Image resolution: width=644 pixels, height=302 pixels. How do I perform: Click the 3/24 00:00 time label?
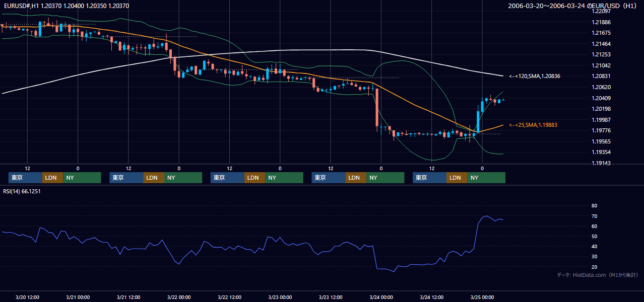click(x=381, y=297)
